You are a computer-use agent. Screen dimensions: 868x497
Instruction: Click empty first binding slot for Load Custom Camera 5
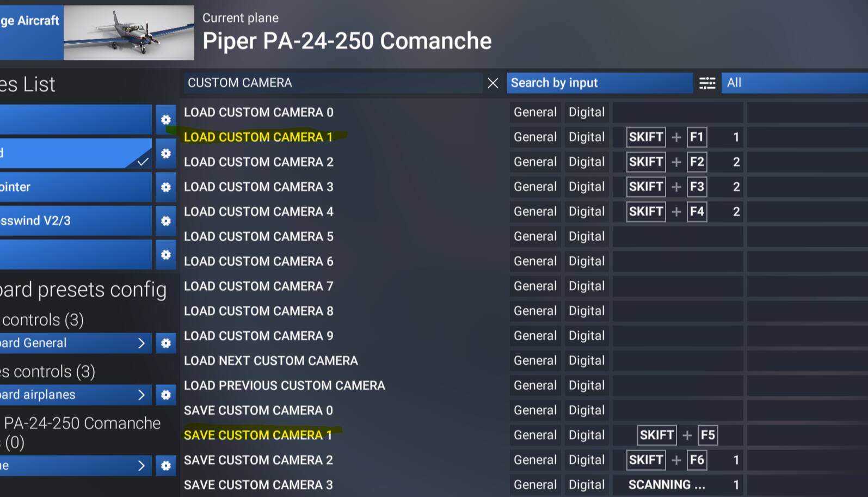click(678, 236)
